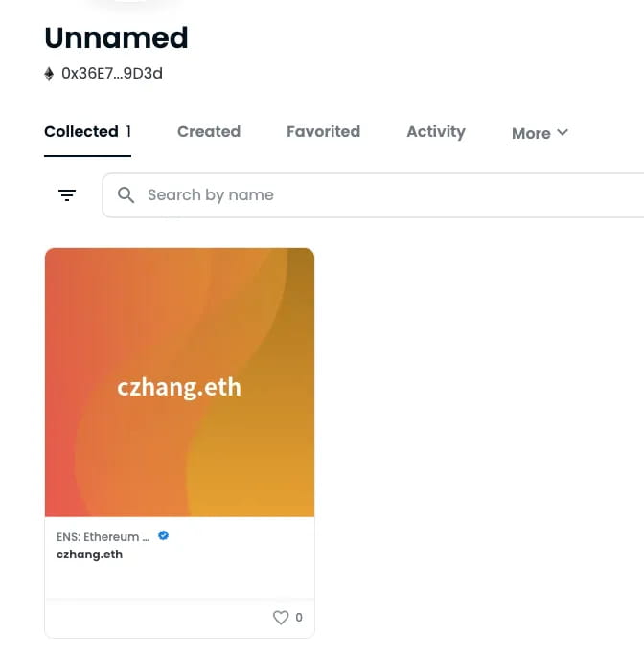644x657 pixels.
Task: Click the white czhang.eth text on the artwork
Action: [x=179, y=387]
